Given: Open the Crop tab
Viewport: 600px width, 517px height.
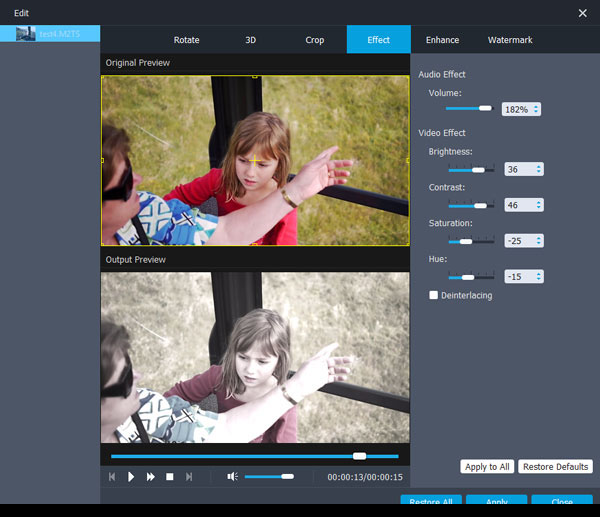Looking at the screenshot, I should click(x=315, y=40).
